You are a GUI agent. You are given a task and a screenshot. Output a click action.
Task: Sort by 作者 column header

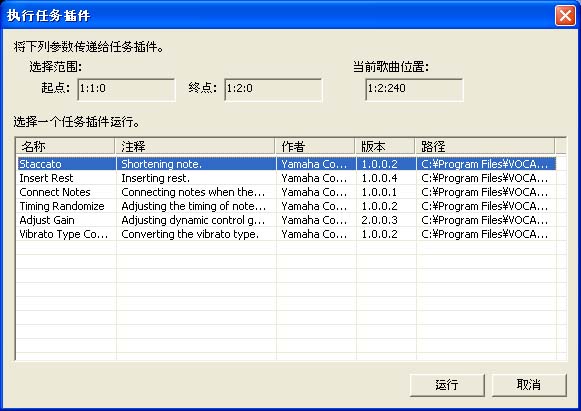coord(315,146)
